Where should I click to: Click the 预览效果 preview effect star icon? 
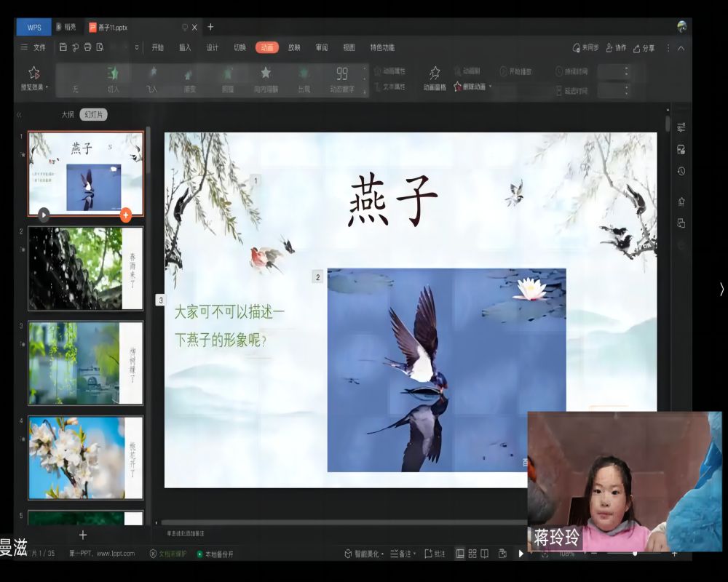click(x=33, y=73)
